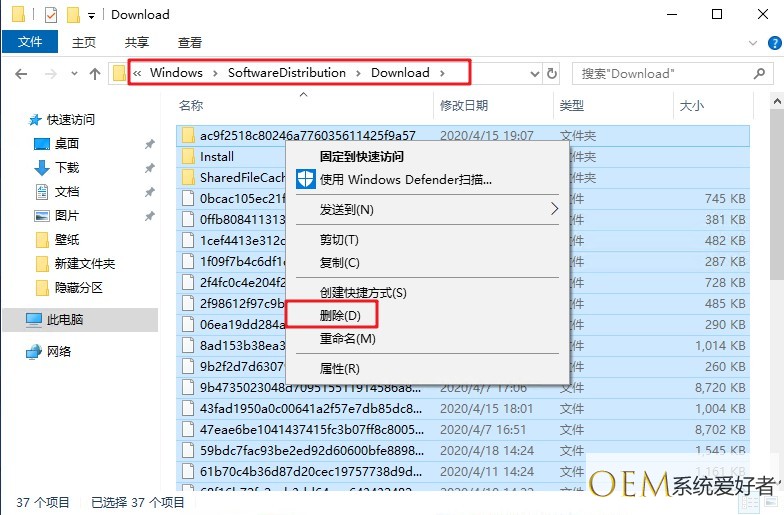
Task: Open the 下载 folder in quick access
Action: [x=67, y=168]
